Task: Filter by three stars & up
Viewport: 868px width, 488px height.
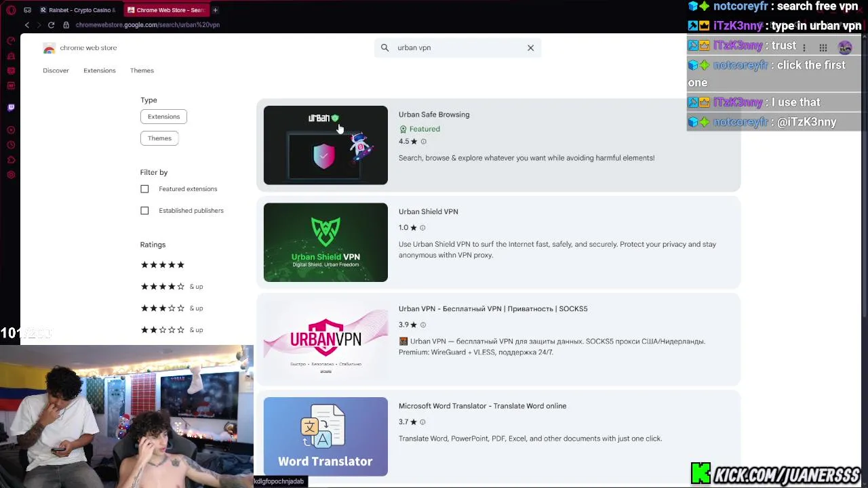Action: pos(172,308)
